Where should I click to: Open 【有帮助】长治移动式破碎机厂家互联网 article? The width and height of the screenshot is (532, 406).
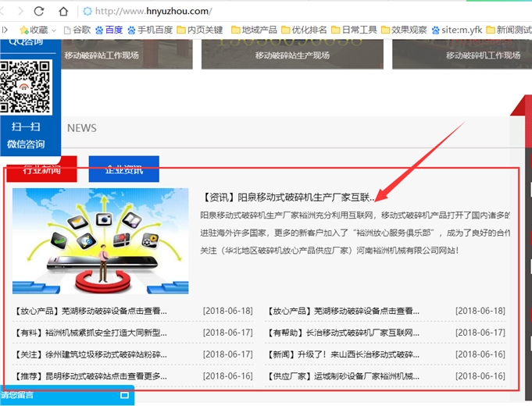343,333
